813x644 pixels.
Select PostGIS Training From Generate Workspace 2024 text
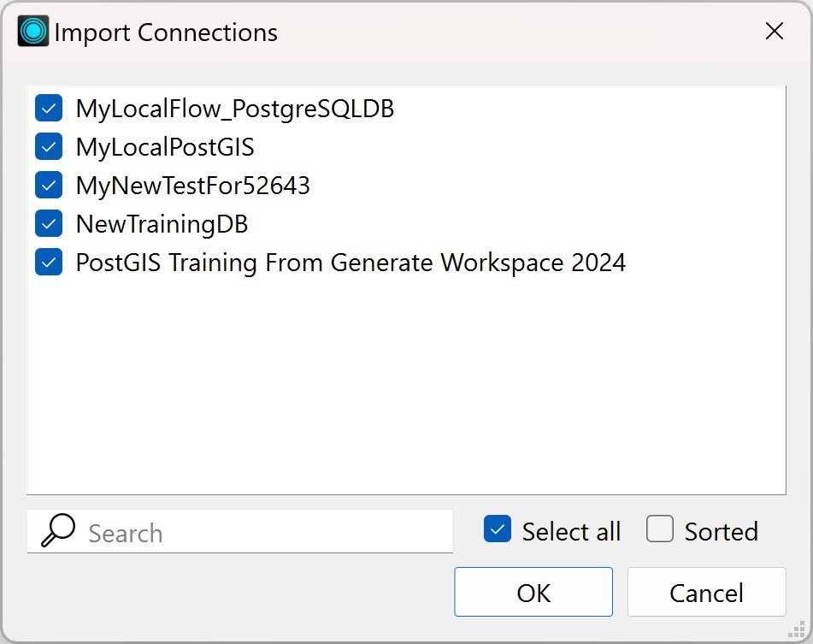[351, 263]
